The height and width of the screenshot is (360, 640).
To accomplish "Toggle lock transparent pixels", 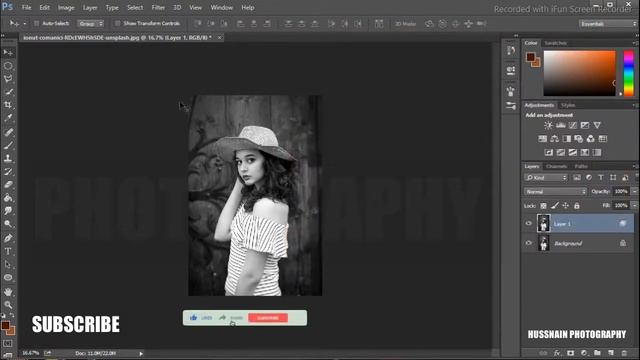I will click(543, 206).
